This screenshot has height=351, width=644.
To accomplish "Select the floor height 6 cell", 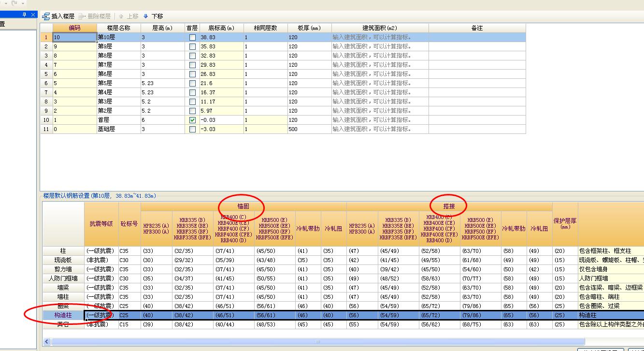I will (x=163, y=120).
